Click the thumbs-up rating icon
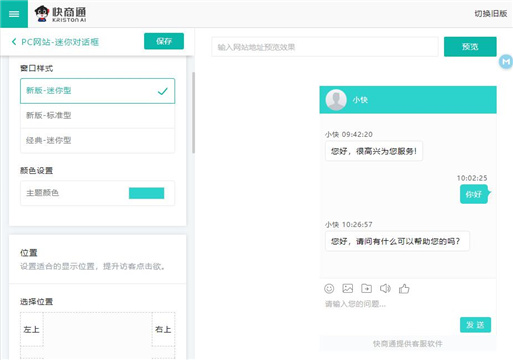 pos(404,288)
